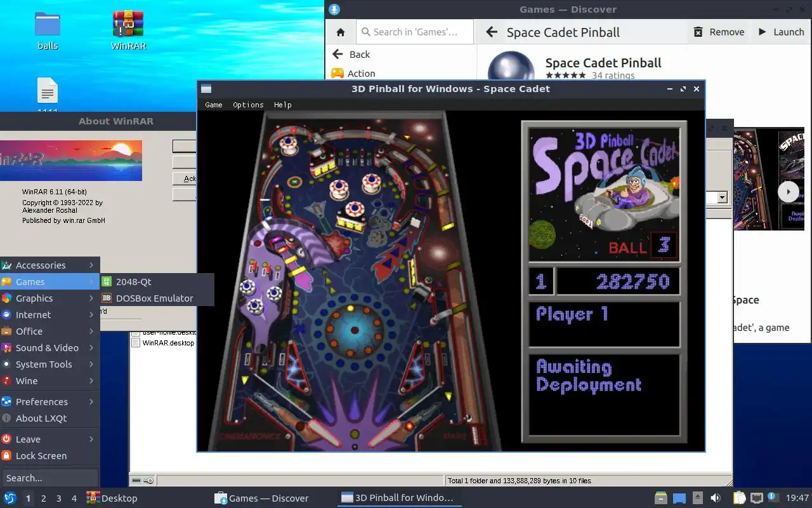Switch to virtual desktop 3
812x508 pixels.
coord(59,498)
